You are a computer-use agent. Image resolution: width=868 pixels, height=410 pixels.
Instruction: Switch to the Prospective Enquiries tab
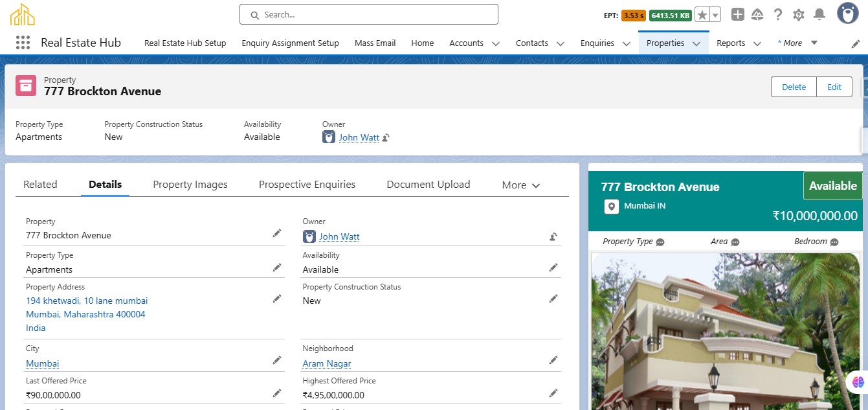point(307,185)
